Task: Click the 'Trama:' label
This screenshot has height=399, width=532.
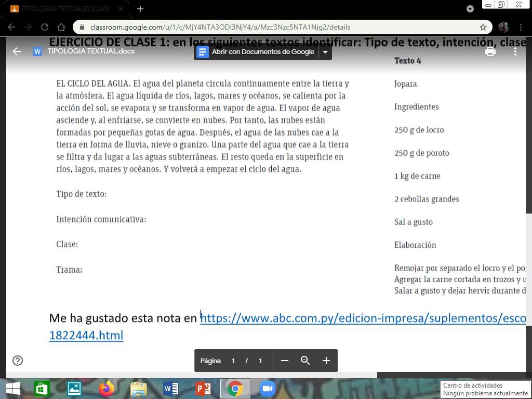Action: (x=69, y=270)
